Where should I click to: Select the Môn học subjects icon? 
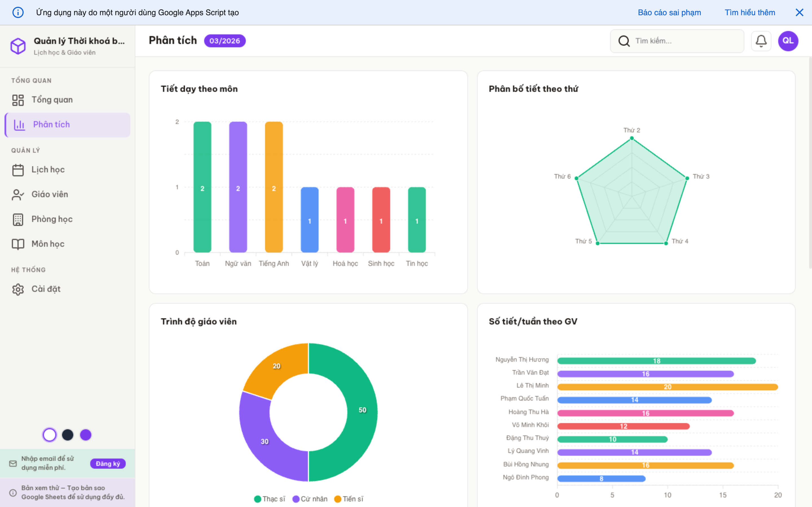point(18,244)
